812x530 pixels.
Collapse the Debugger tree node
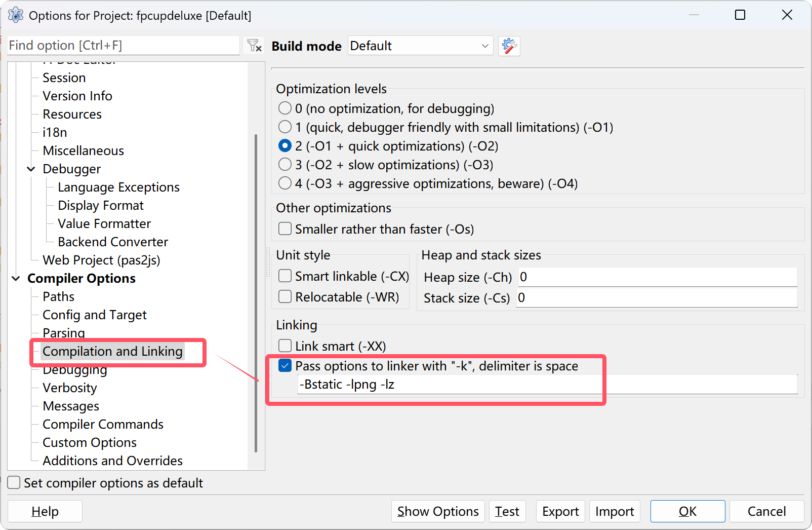coord(31,169)
